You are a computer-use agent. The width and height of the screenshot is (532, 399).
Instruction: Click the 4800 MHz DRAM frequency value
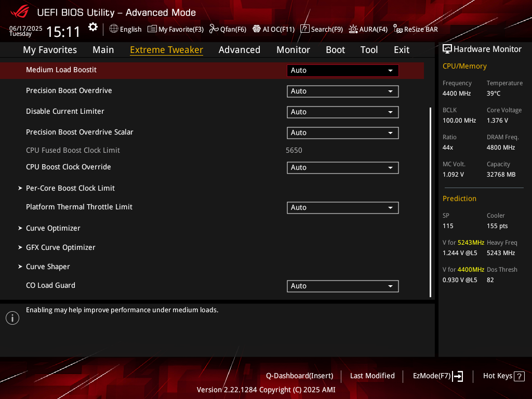click(x=501, y=148)
